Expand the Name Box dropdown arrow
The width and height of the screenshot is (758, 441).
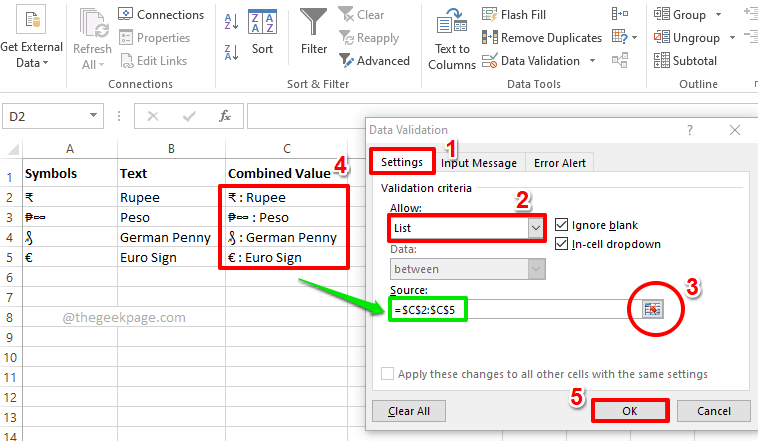click(94, 116)
